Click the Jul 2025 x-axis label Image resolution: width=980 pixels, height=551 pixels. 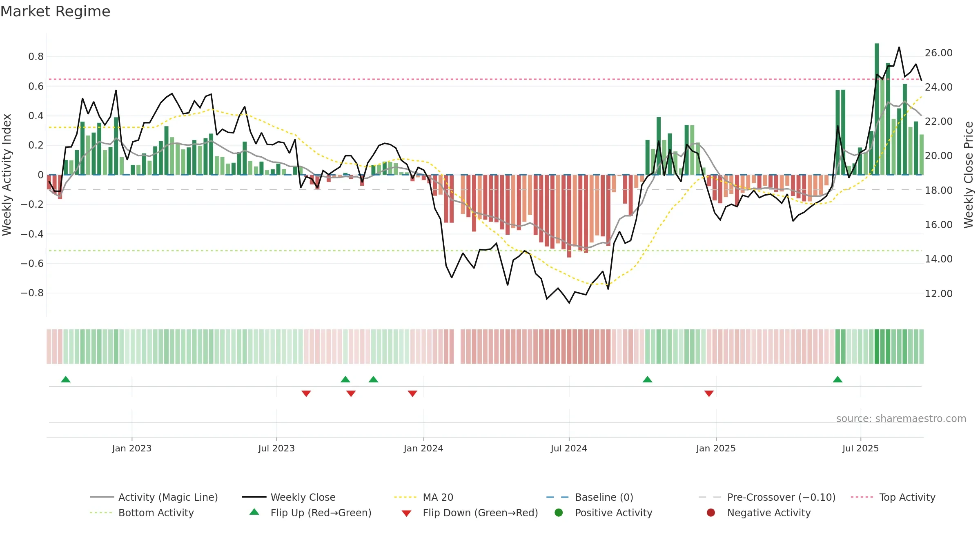pyautogui.click(x=860, y=448)
